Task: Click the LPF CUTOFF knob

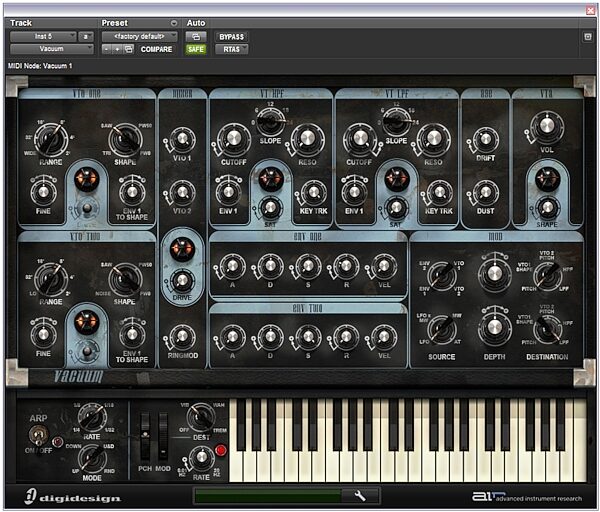Action: pos(359,139)
